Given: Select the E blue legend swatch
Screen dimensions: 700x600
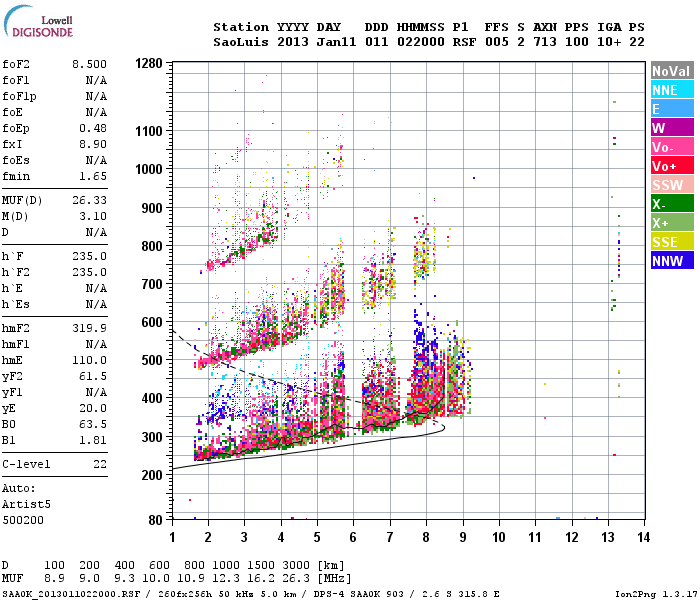Looking at the screenshot, I should [x=672, y=109].
